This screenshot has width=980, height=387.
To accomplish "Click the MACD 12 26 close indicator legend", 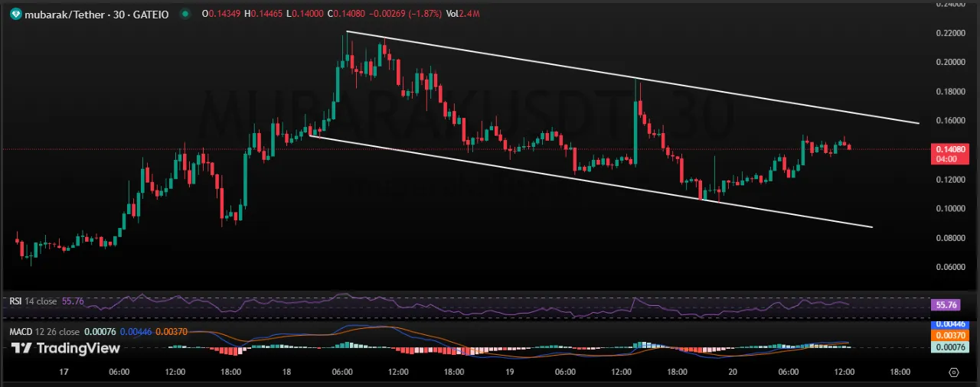I will pos(44,332).
